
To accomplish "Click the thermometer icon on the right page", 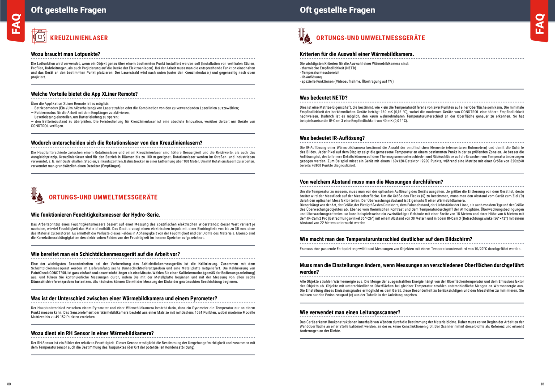I will [x=305, y=36].
